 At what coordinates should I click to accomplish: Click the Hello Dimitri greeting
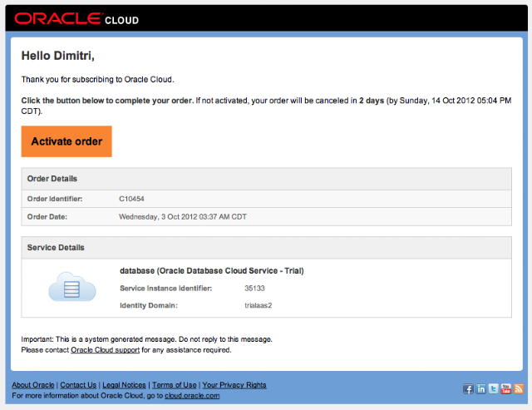coord(58,56)
